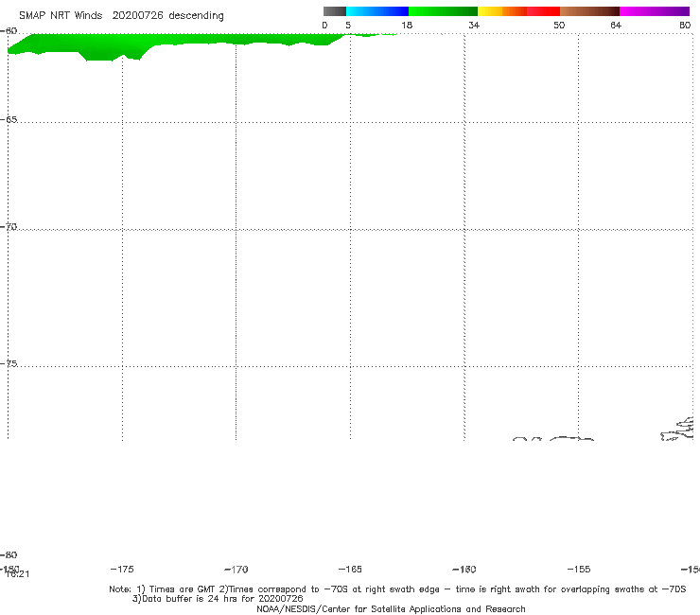Click the green segment of the color bar

coord(443,11)
